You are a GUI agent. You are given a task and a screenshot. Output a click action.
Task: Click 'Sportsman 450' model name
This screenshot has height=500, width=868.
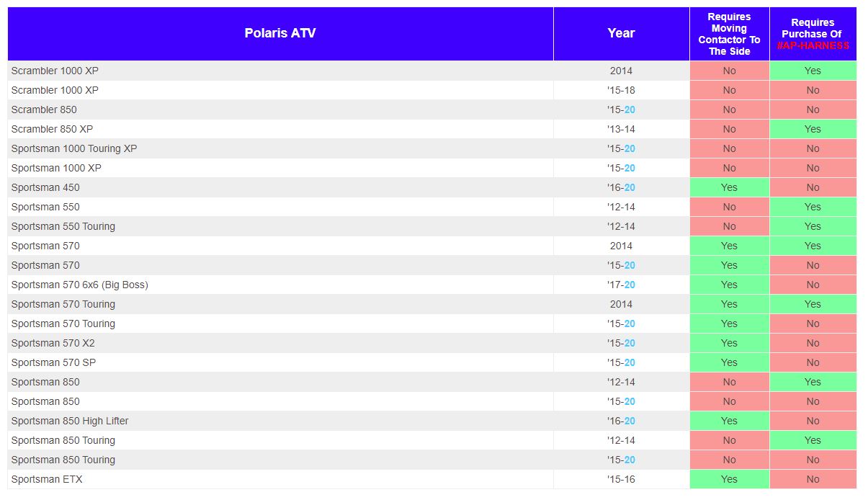tap(45, 187)
